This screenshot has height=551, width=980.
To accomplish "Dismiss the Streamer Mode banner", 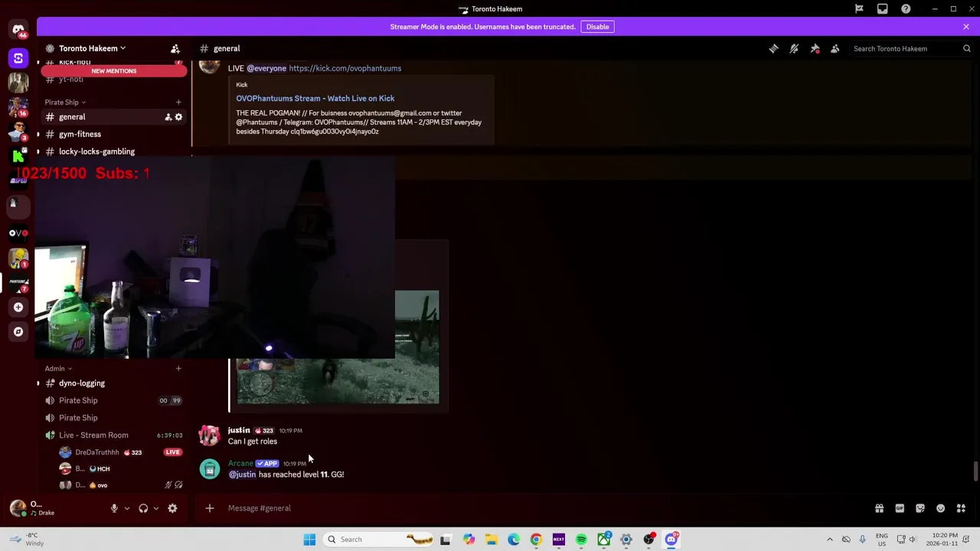I will click(966, 27).
